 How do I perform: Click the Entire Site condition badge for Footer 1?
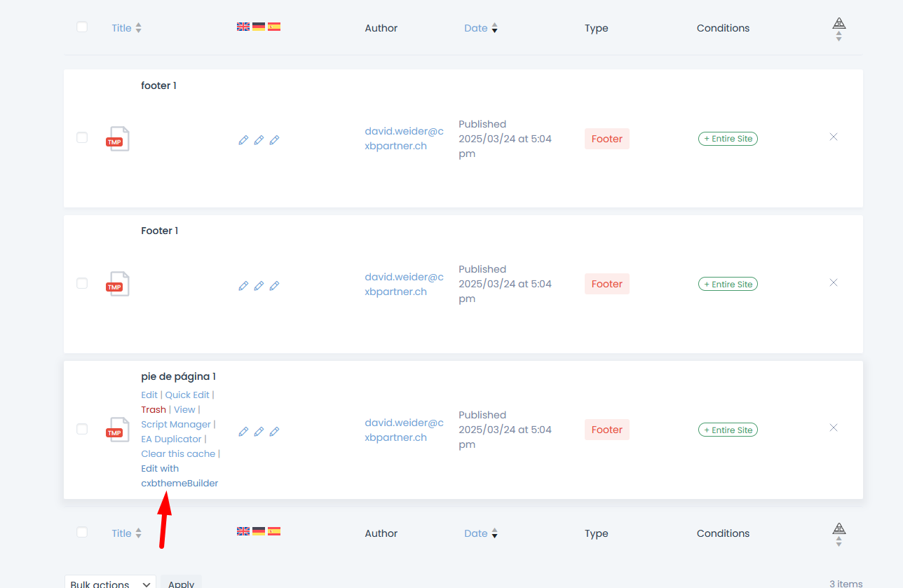click(728, 284)
